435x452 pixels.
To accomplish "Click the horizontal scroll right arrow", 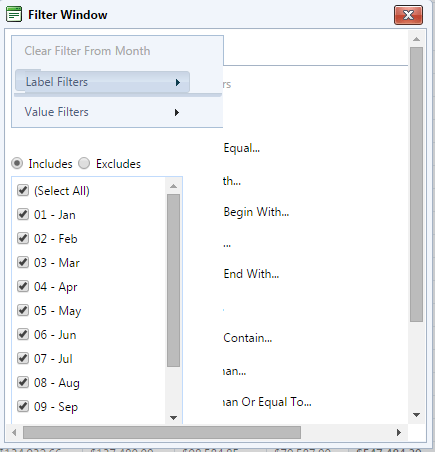I will [x=399, y=433].
